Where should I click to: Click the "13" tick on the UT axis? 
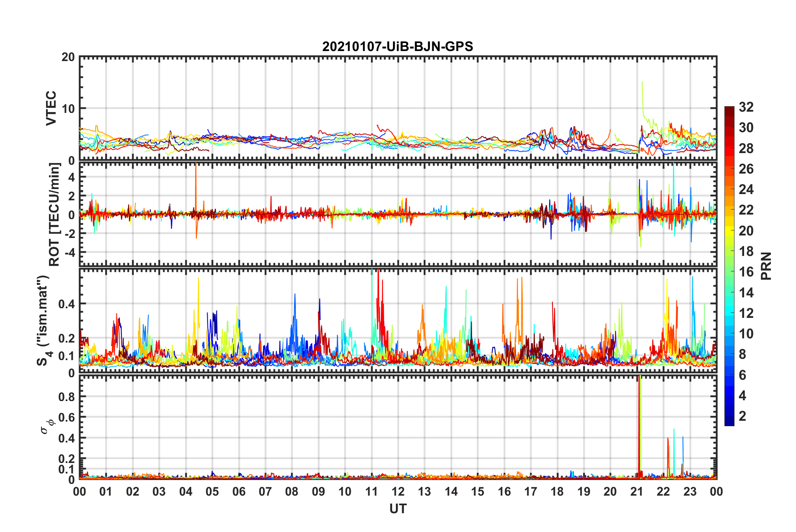click(424, 491)
